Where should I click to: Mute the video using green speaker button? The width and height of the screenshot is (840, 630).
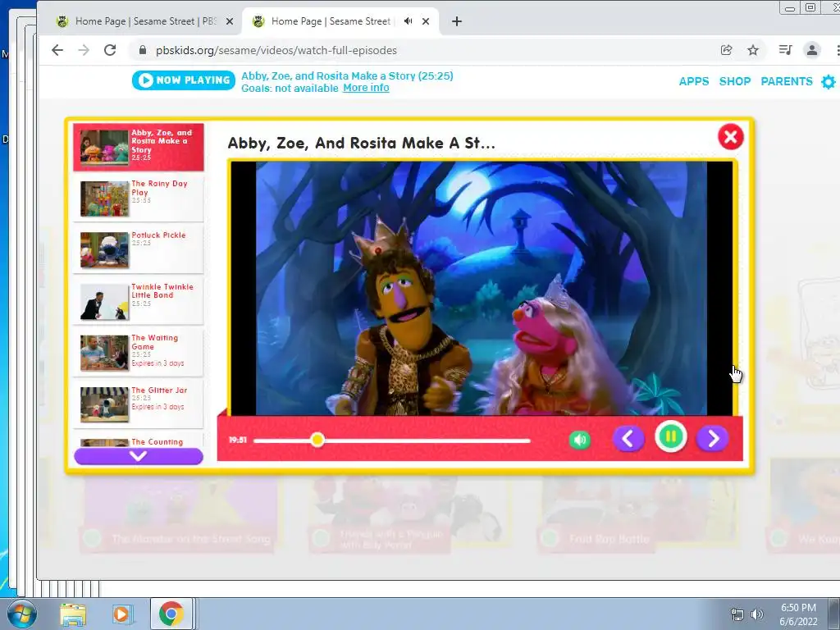pos(580,440)
